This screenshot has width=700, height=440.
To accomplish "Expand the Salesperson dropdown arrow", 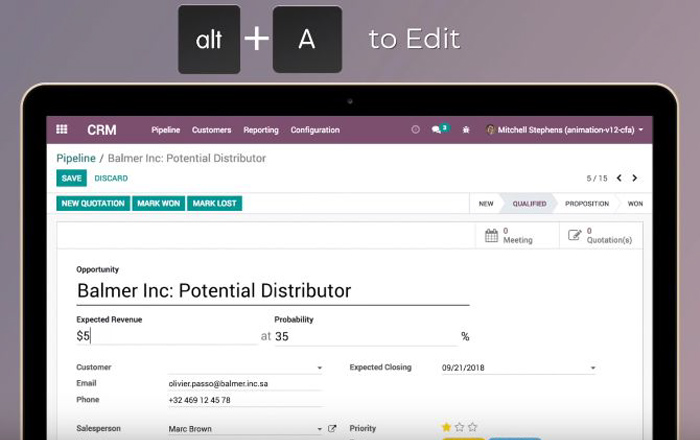I will click(320, 429).
